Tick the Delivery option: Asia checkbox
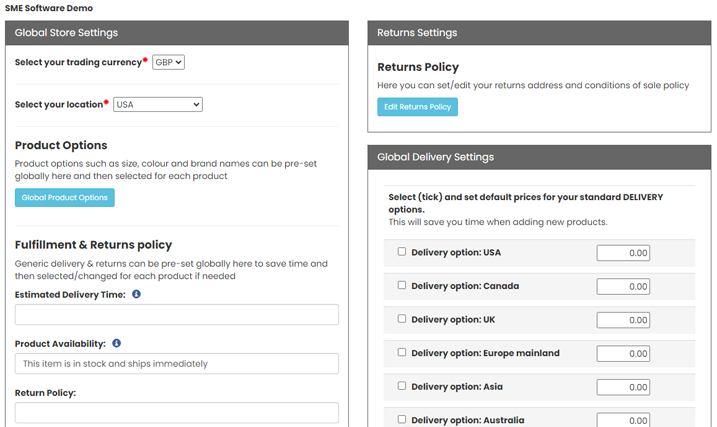Image resolution: width=717 pixels, height=427 pixels. [x=402, y=386]
